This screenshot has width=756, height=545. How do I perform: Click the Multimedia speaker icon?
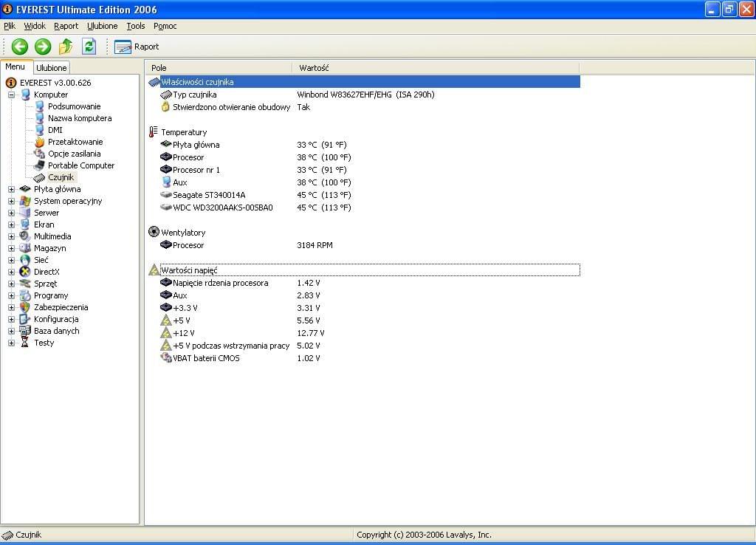coord(25,236)
